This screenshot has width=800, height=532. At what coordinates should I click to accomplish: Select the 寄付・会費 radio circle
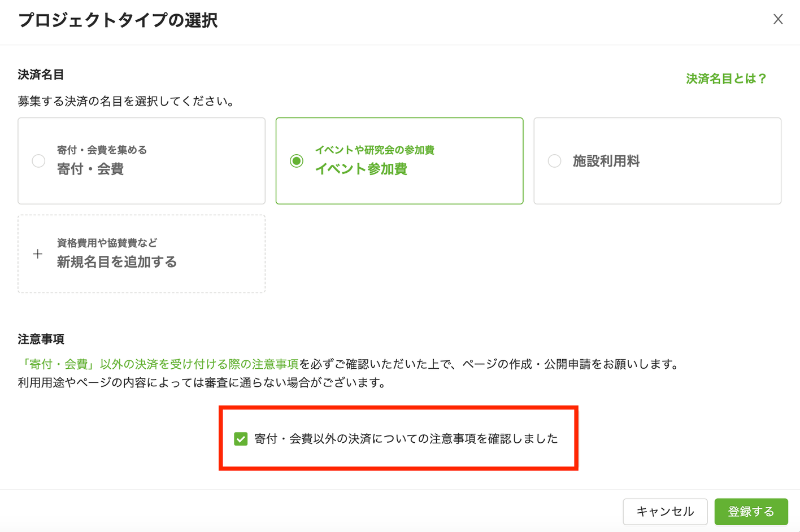click(x=38, y=161)
